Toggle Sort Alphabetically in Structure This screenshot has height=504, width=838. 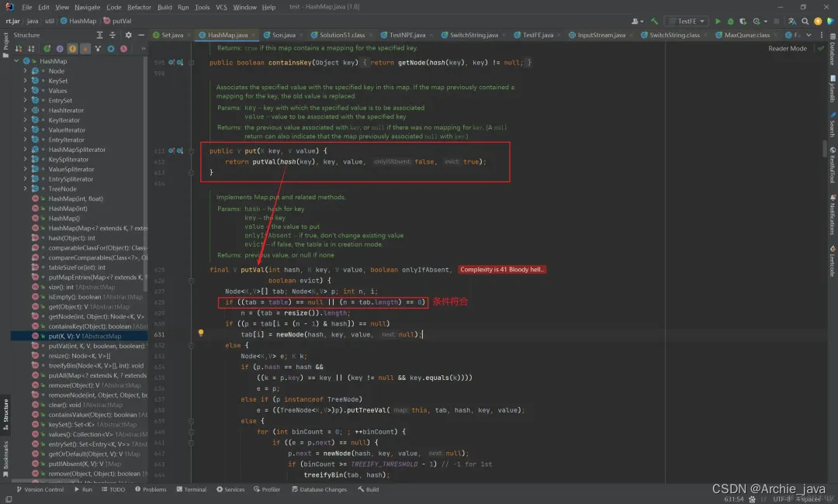31,49
